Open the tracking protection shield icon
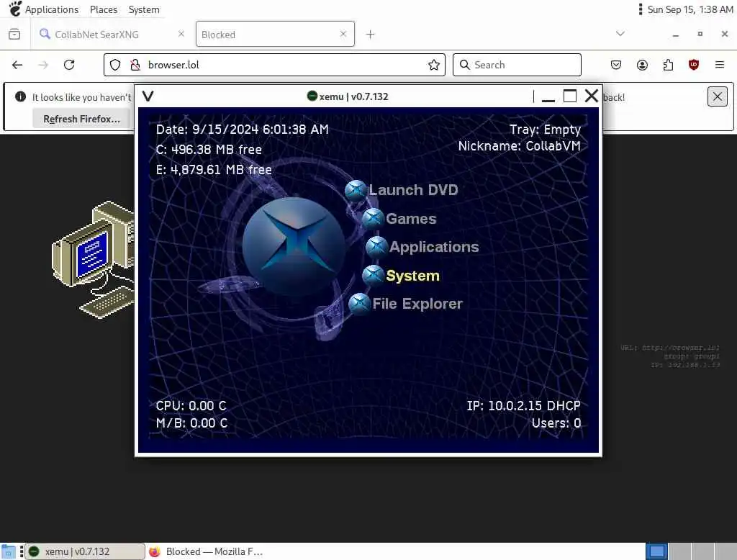The height and width of the screenshot is (560, 737). click(x=115, y=65)
